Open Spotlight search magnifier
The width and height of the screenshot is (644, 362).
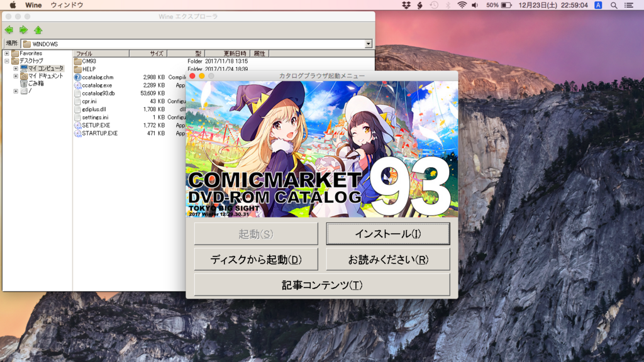click(614, 5)
